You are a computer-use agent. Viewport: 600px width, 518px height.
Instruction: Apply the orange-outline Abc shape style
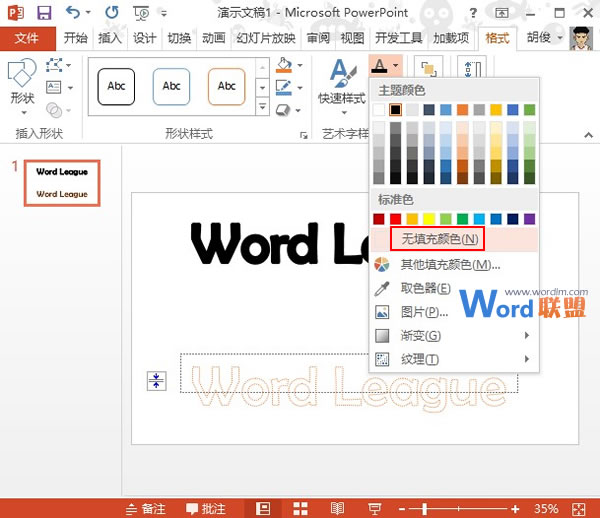[x=226, y=86]
